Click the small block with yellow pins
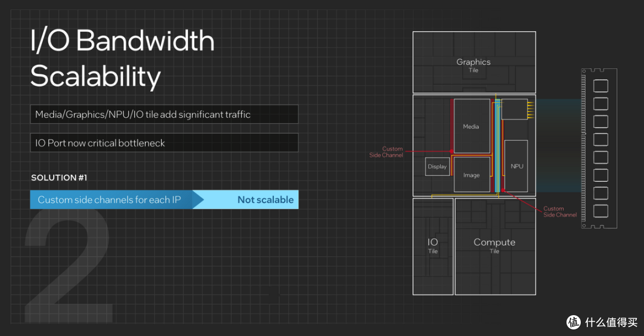 (514, 108)
